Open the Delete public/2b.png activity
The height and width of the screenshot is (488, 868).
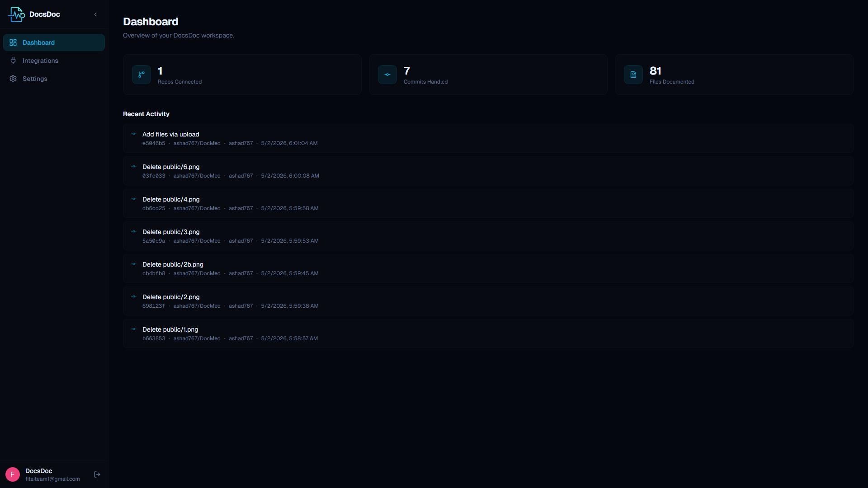[x=488, y=268]
